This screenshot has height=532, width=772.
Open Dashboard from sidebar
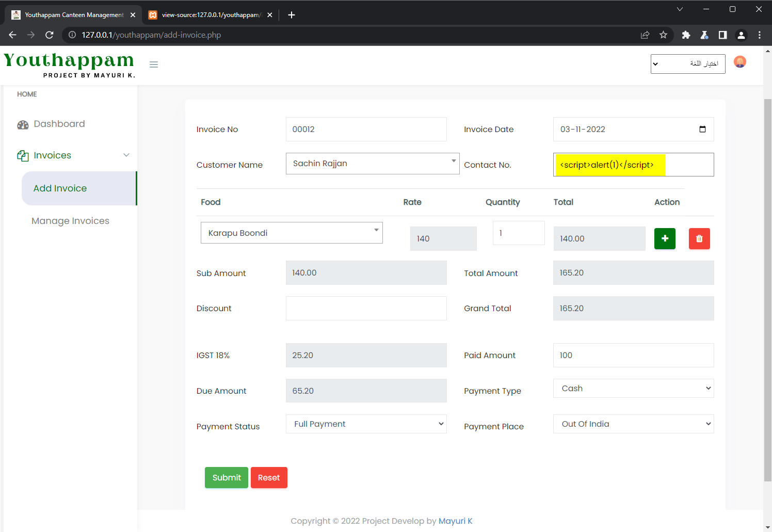click(59, 124)
